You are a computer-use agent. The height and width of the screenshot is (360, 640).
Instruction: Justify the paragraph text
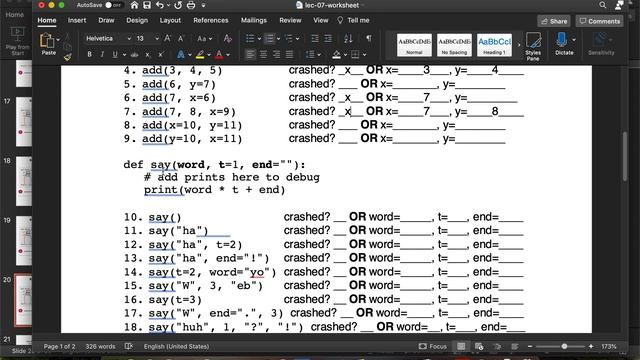click(289, 54)
